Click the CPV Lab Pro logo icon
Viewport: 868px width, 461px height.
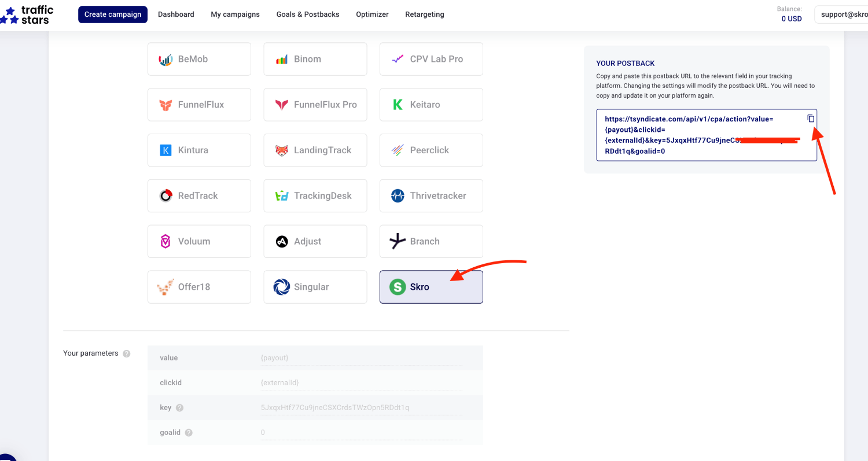398,59
